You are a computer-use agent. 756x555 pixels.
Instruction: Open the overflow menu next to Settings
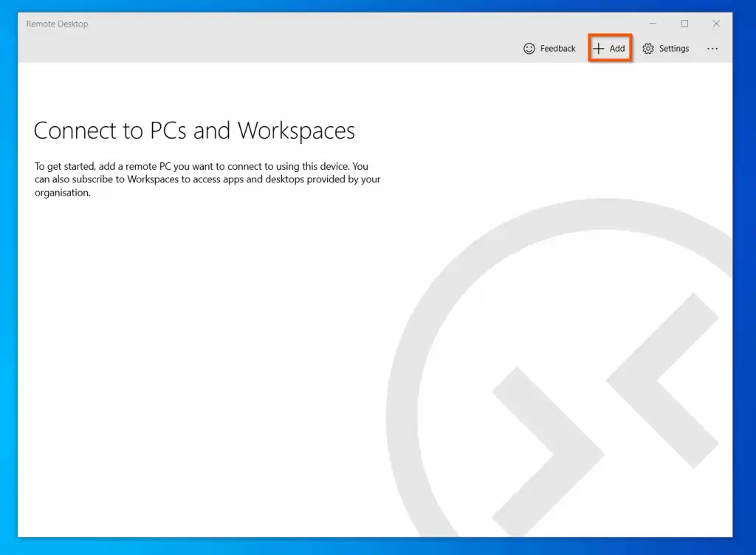click(712, 48)
